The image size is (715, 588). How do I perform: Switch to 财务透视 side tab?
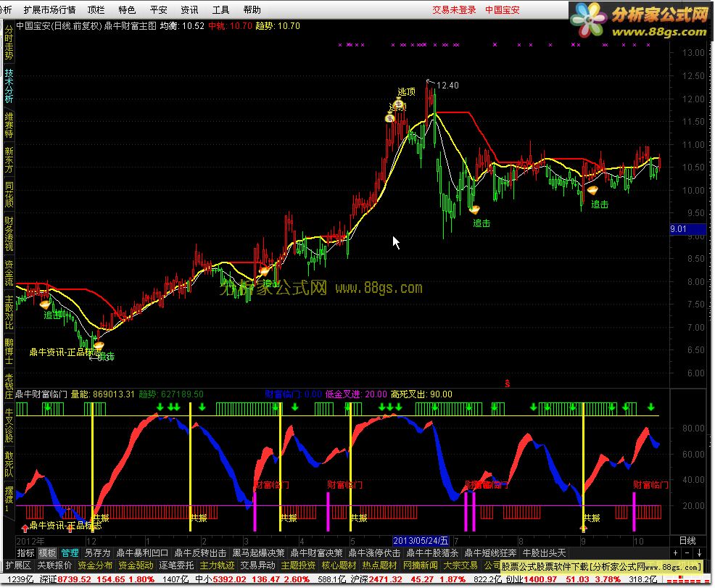(9, 234)
